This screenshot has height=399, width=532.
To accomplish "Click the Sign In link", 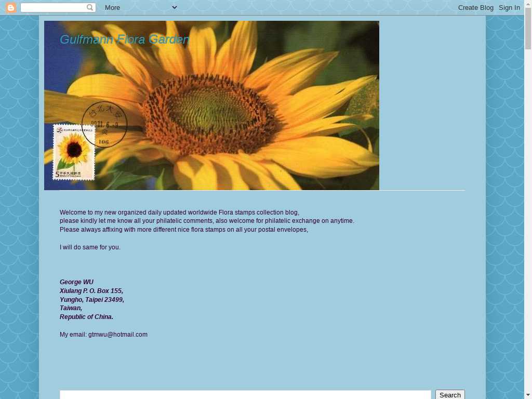I will pyautogui.click(x=509, y=8).
